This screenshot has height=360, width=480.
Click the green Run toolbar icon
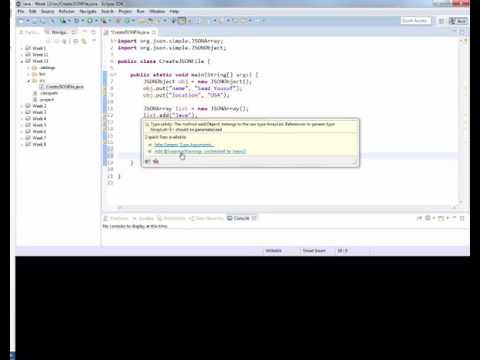pyautogui.click(x=90, y=21)
